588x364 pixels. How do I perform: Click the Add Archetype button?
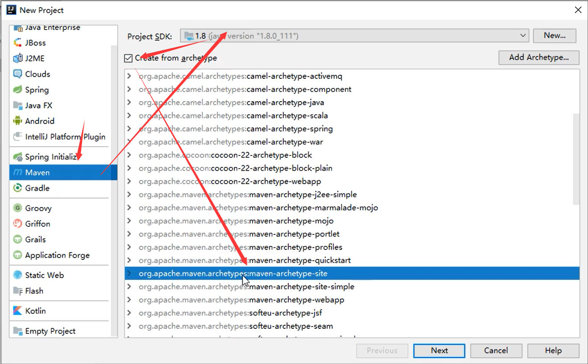tap(539, 57)
